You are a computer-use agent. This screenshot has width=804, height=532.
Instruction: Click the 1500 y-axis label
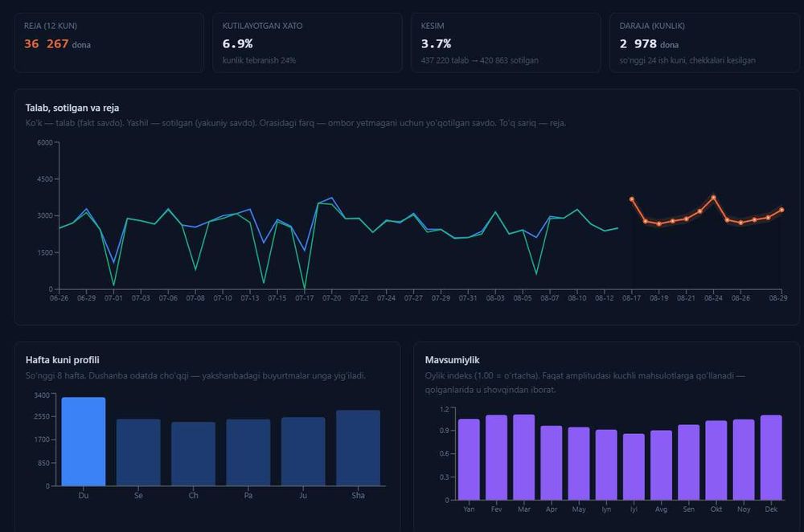click(44, 252)
